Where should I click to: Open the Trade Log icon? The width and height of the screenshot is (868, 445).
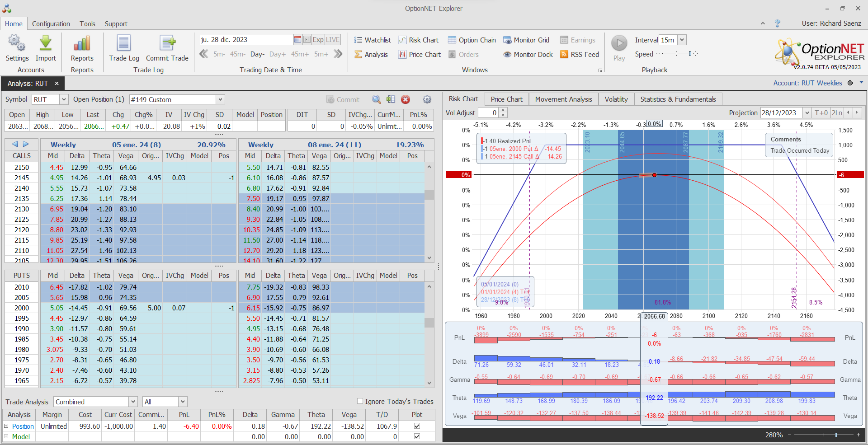click(x=124, y=44)
